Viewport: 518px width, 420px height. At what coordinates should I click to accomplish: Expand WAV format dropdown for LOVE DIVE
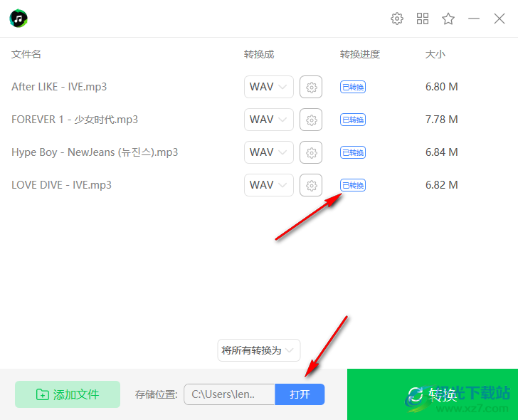pos(269,185)
